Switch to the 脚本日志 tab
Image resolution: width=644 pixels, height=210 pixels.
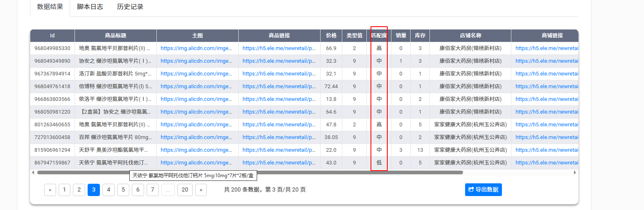(90, 7)
